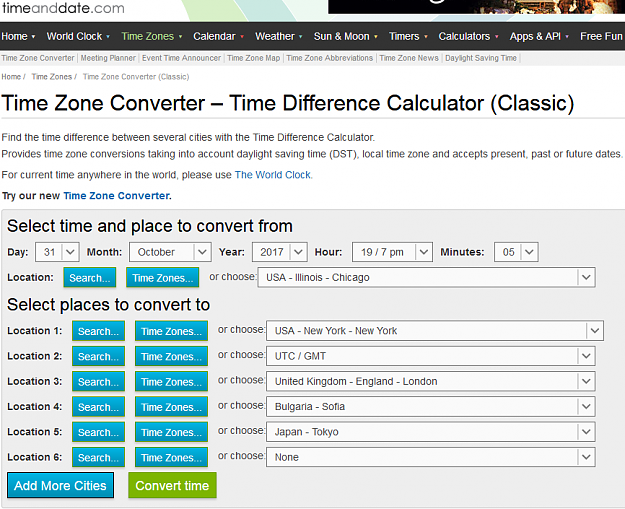Click Time Zones button for source Location
This screenshot has width=625, height=509.
[x=163, y=277]
